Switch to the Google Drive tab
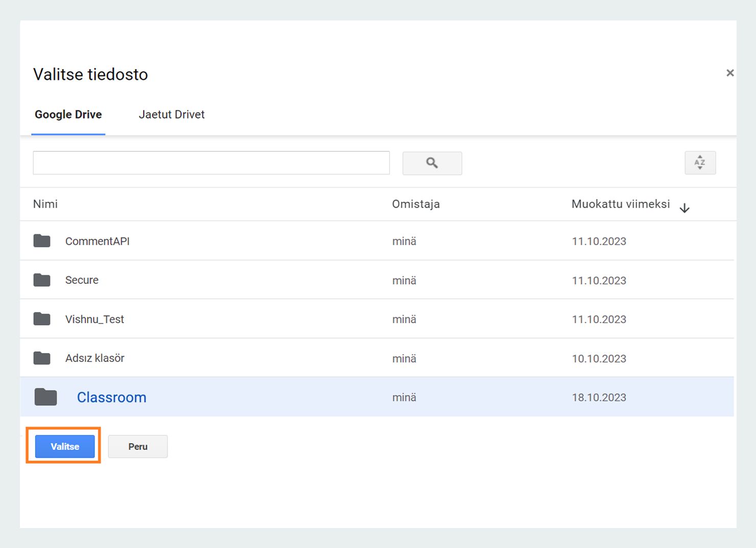Viewport: 756px width, 548px height. coord(68,115)
